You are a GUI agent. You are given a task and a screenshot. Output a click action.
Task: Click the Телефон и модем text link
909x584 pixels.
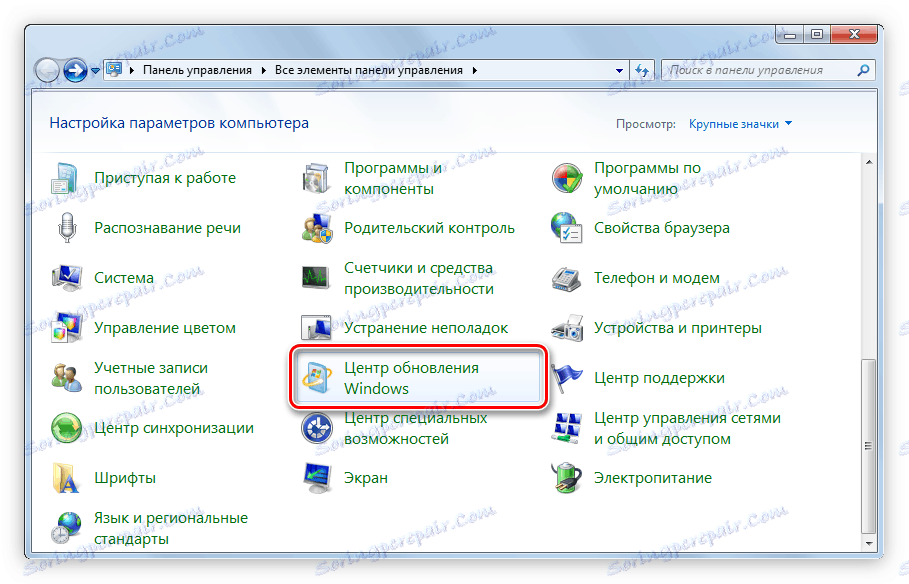click(657, 278)
